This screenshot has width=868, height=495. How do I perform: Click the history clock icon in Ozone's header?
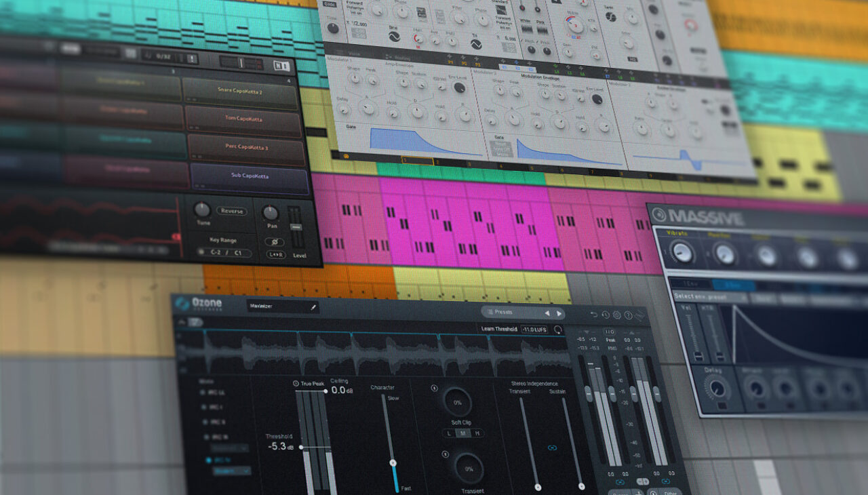tap(605, 315)
